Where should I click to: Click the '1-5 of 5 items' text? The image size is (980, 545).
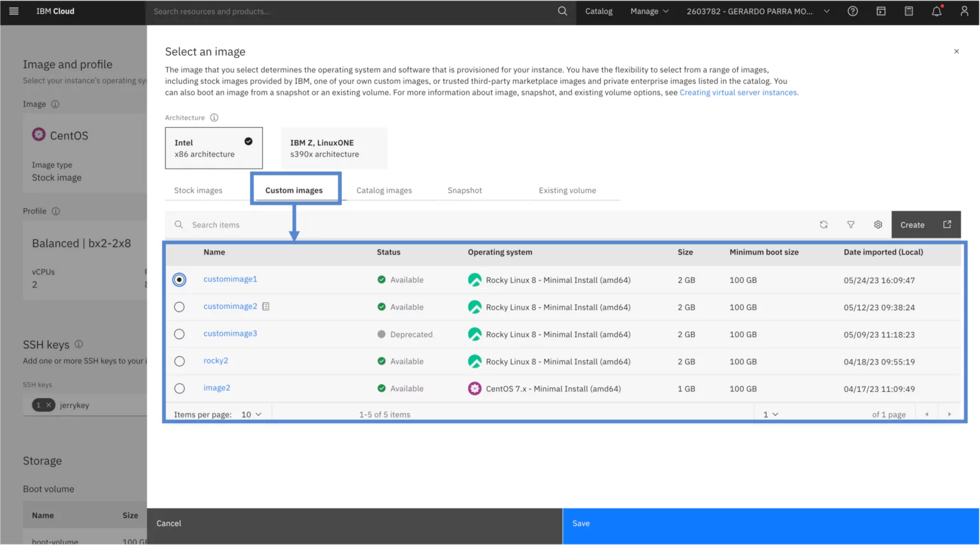[x=385, y=414]
